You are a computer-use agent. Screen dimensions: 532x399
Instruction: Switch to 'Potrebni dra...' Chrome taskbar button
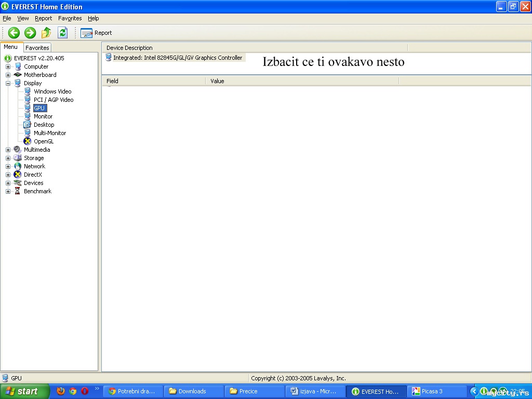click(132, 391)
